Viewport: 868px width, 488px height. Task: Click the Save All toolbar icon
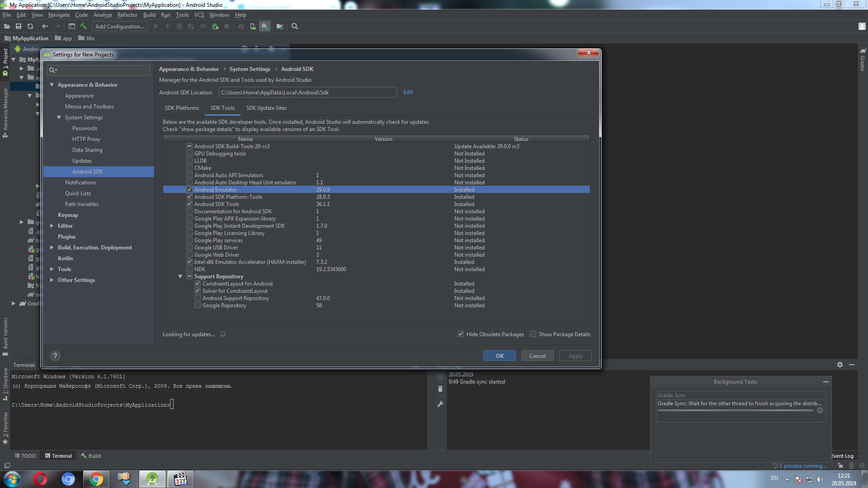click(19, 26)
